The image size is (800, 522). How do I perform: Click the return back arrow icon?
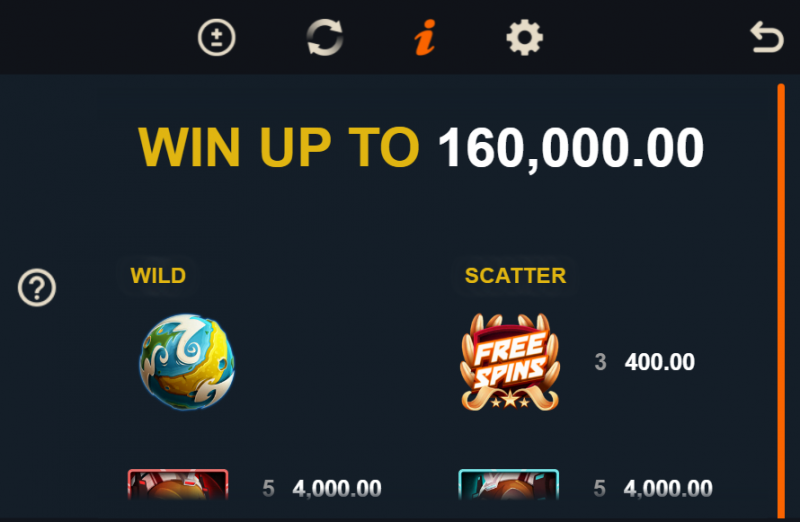(x=767, y=37)
